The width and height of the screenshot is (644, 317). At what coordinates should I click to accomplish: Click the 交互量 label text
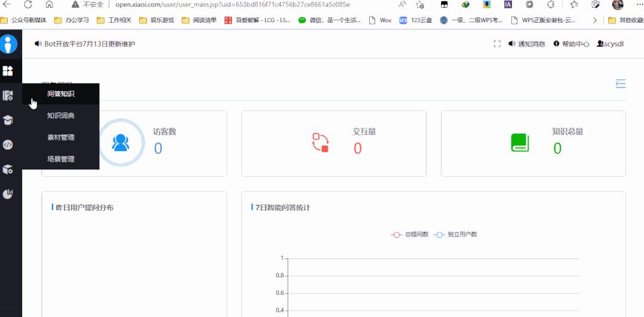tap(364, 131)
